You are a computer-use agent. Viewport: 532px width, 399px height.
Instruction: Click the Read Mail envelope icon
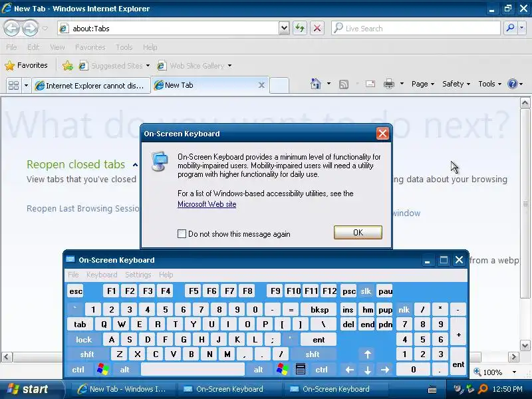[370, 84]
